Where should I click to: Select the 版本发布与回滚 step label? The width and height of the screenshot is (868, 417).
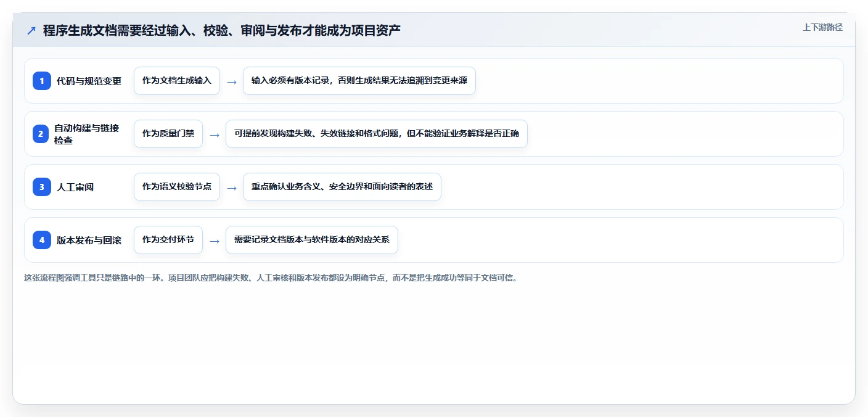coord(89,240)
